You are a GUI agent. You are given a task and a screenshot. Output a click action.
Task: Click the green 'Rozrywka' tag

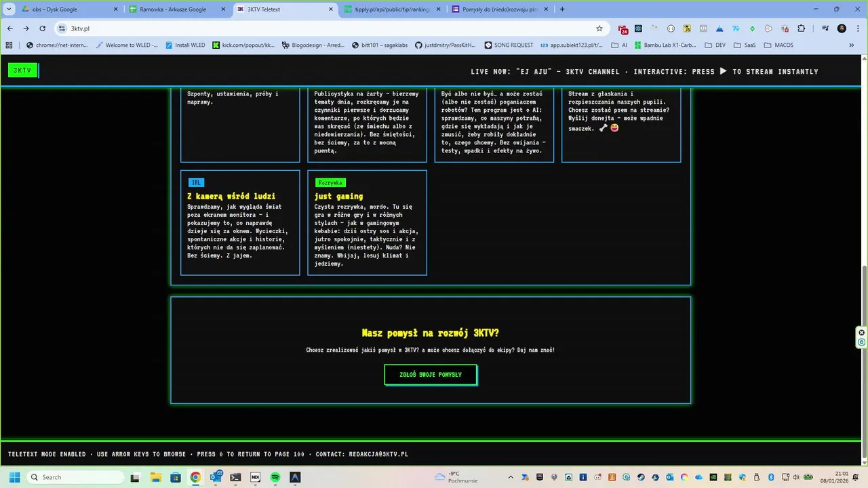coord(330,182)
